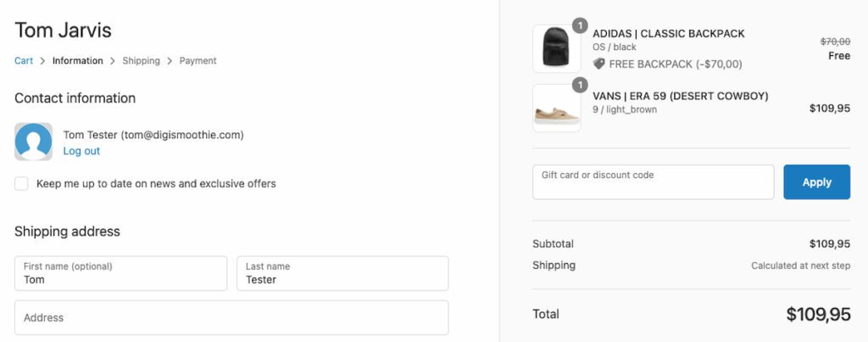Screen dimensions: 868x342
Task: Click the Adidas backpack product thumbnail
Action: point(556,48)
